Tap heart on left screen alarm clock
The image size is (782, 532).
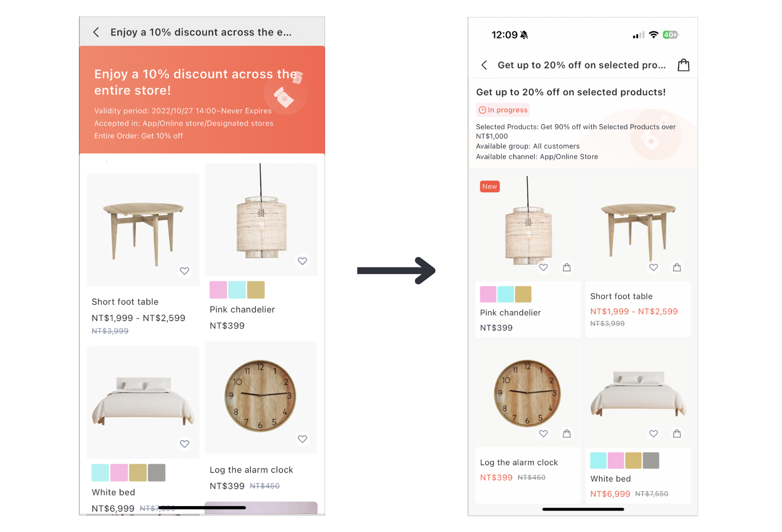[303, 439]
